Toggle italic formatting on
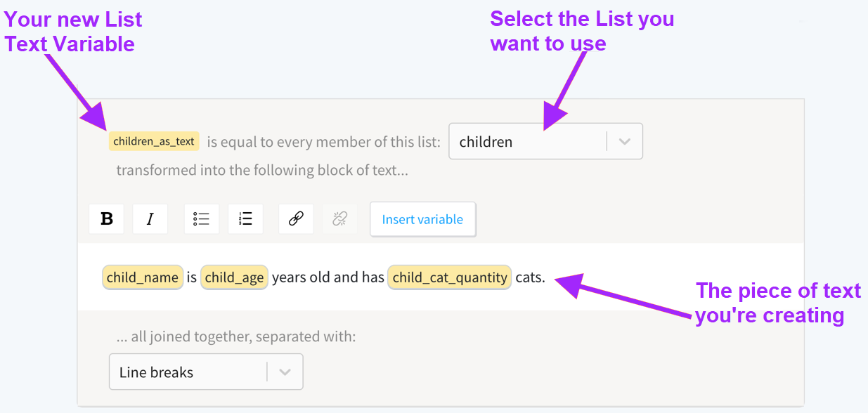Image resolution: width=868 pixels, height=413 pixels. point(150,218)
